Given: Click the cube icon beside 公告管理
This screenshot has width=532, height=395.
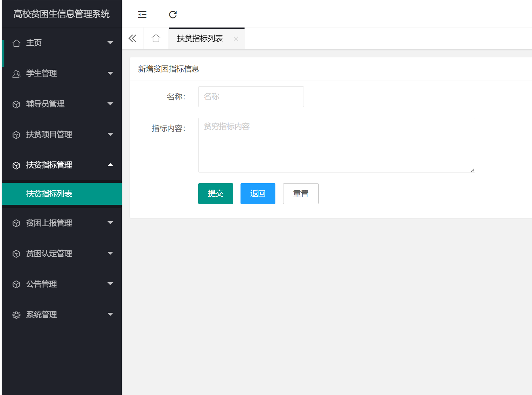Looking at the screenshot, I should [x=16, y=284].
